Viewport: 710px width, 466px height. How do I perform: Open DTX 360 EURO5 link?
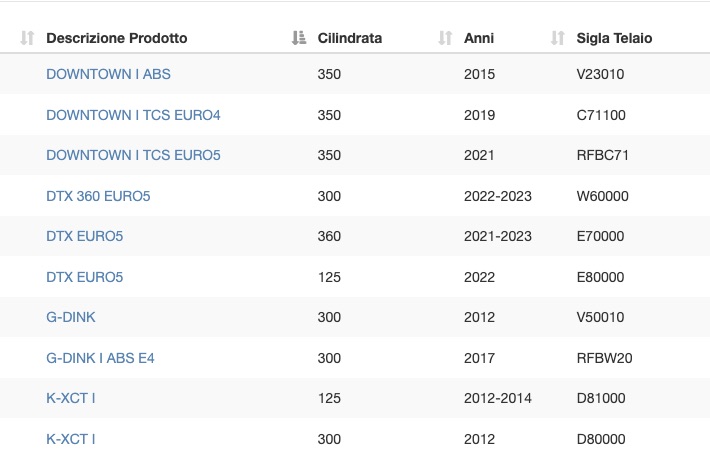[98, 196]
